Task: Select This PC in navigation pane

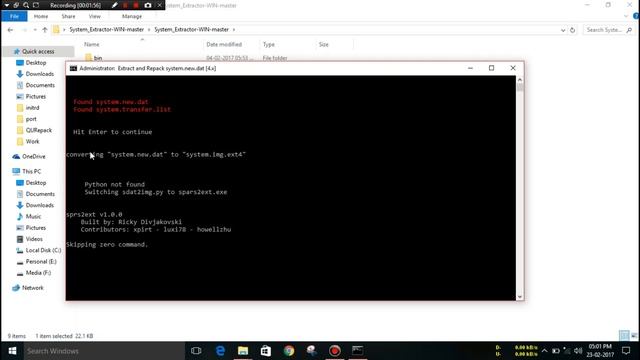Action: (31, 171)
